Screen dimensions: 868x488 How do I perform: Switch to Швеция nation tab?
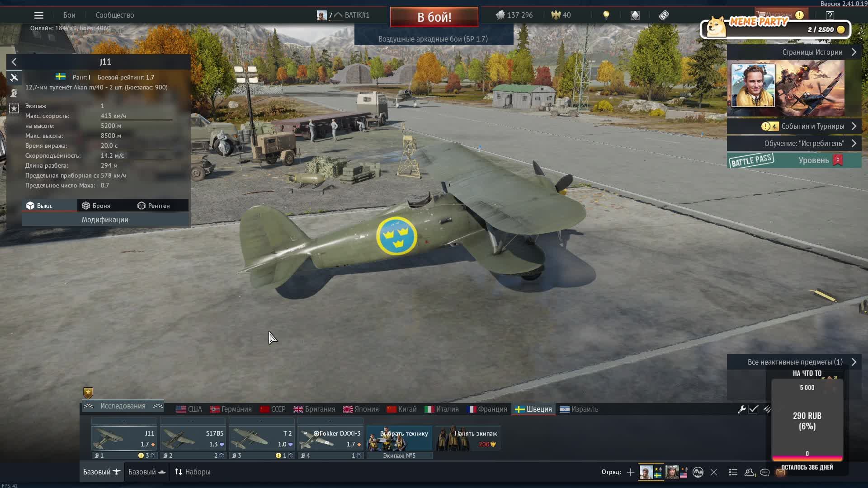pyautogui.click(x=533, y=409)
